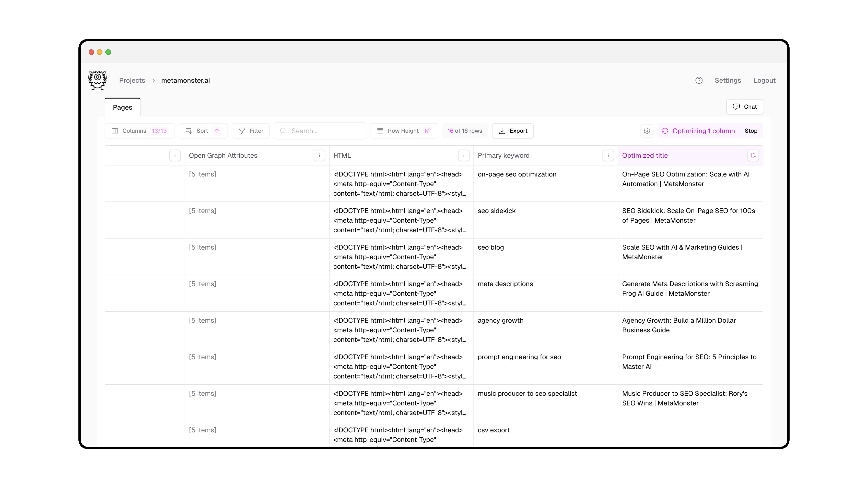Open Open Graph Attributes column options menu
This screenshot has height=488, width=868.
319,155
